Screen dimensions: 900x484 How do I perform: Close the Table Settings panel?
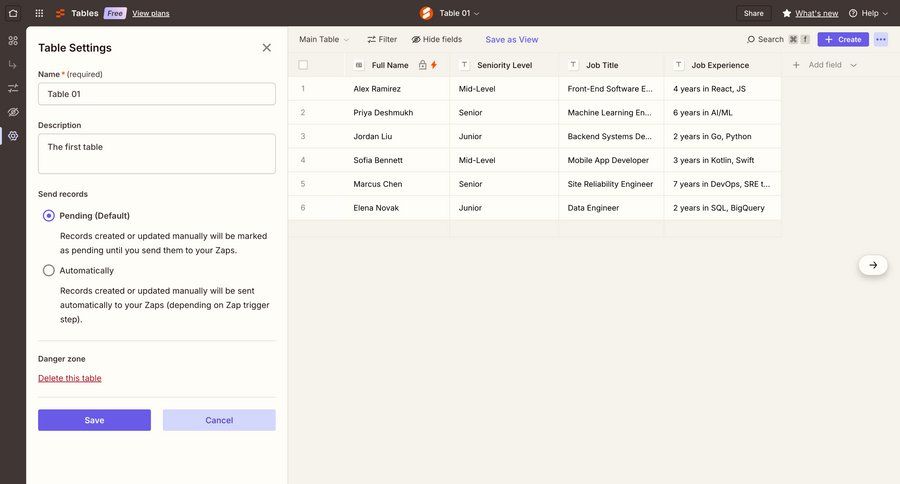point(266,48)
